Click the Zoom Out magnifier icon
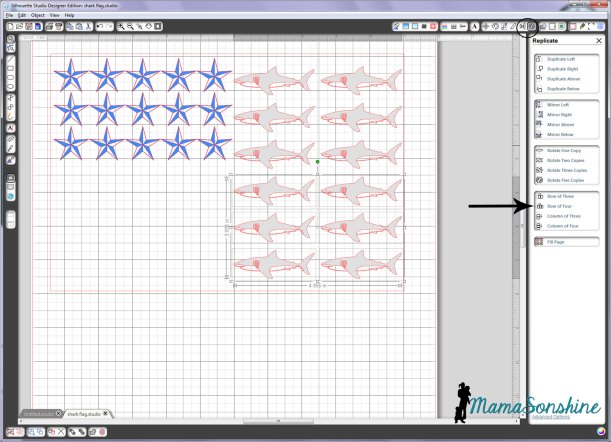 [x=131, y=27]
